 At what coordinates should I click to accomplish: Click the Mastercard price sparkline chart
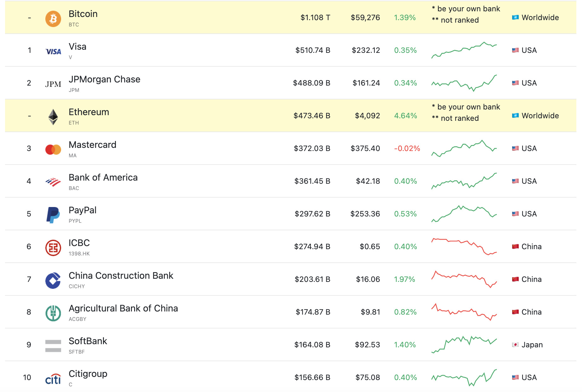click(464, 148)
